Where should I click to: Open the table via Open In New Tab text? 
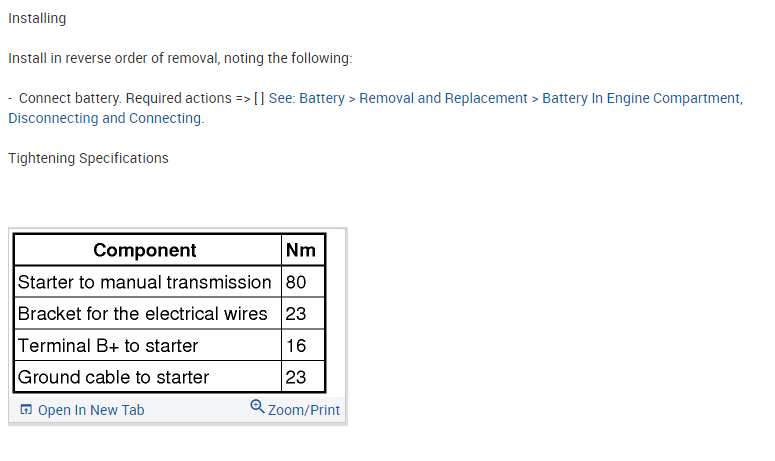(91, 410)
